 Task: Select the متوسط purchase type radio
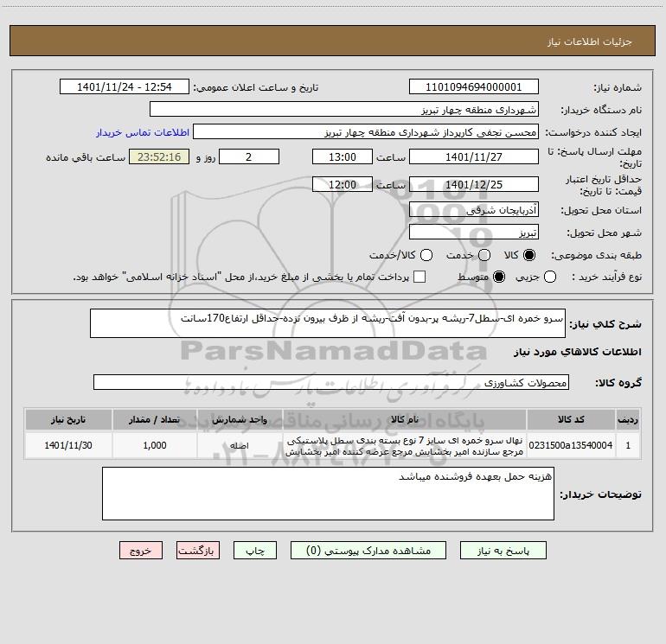pos(499,277)
